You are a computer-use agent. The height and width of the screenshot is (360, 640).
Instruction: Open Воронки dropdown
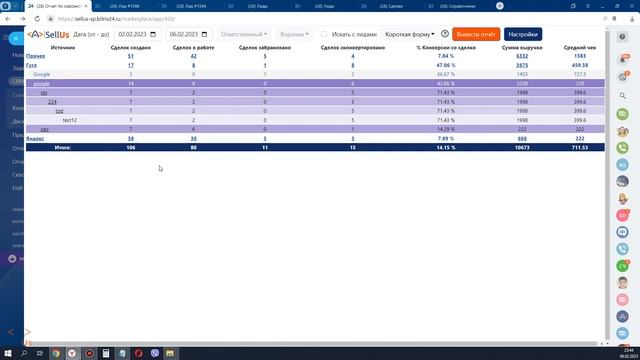pos(294,34)
